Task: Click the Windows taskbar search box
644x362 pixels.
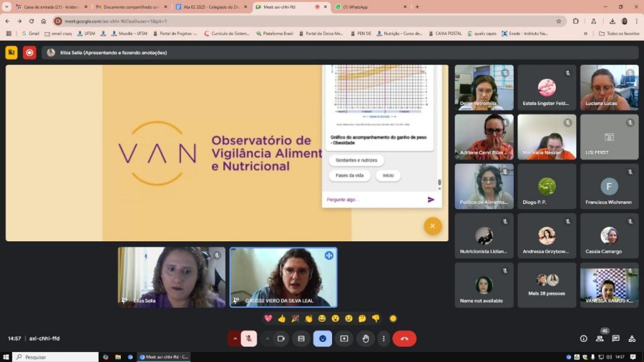Action: 55,357
